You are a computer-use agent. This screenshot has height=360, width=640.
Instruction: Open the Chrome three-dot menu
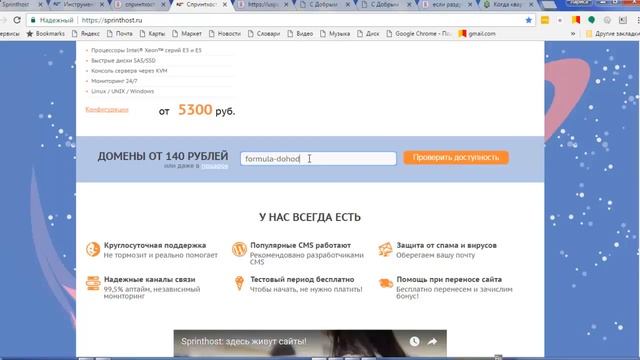point(638,20)
